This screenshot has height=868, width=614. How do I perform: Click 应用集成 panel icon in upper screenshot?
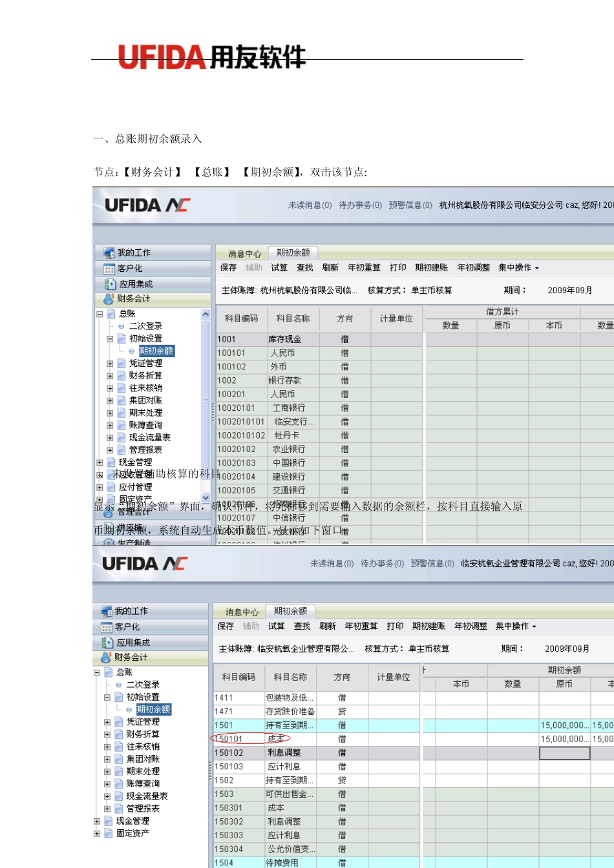click(109, 284)
